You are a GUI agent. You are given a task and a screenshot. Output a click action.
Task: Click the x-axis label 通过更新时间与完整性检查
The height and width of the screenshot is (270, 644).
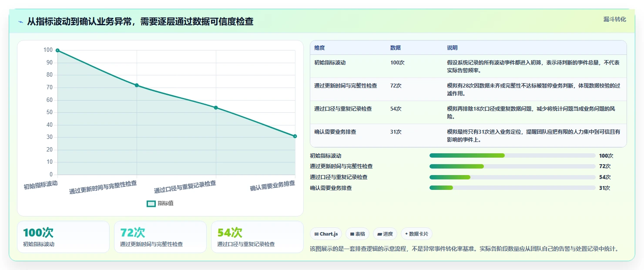(103, 188)
